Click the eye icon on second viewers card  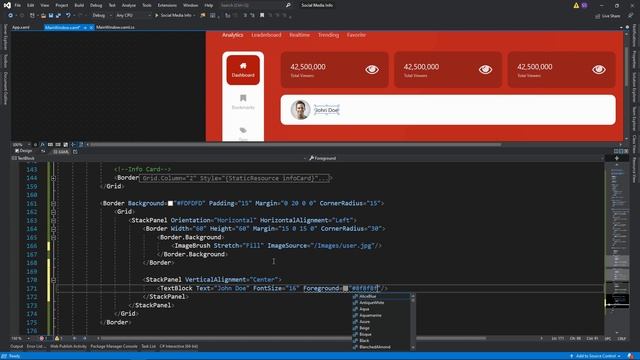485,70
